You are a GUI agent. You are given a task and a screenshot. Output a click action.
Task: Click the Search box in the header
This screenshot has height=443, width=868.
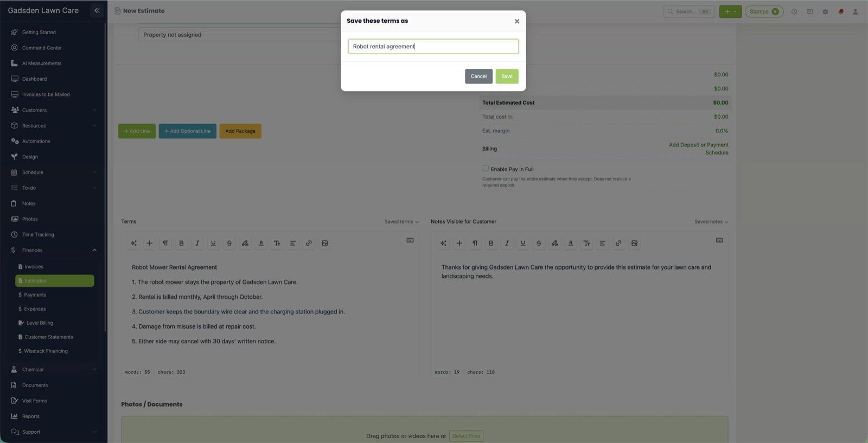tap(689, 11)
